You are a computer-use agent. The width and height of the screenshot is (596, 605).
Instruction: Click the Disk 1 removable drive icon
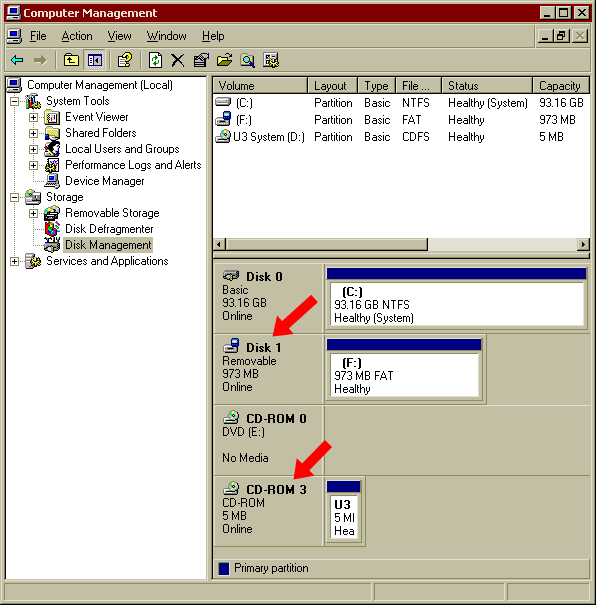[x=231, y=346]
